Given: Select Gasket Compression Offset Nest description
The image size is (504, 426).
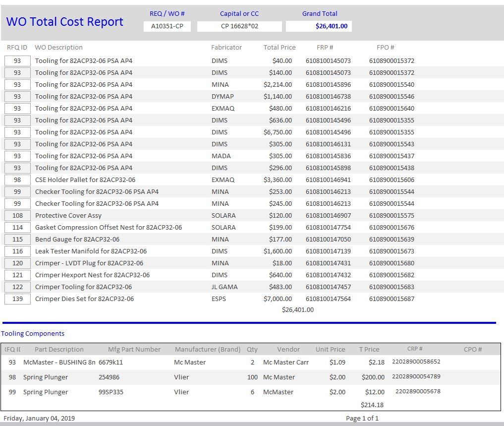Looking at the screenshot, I should [109, 228].
